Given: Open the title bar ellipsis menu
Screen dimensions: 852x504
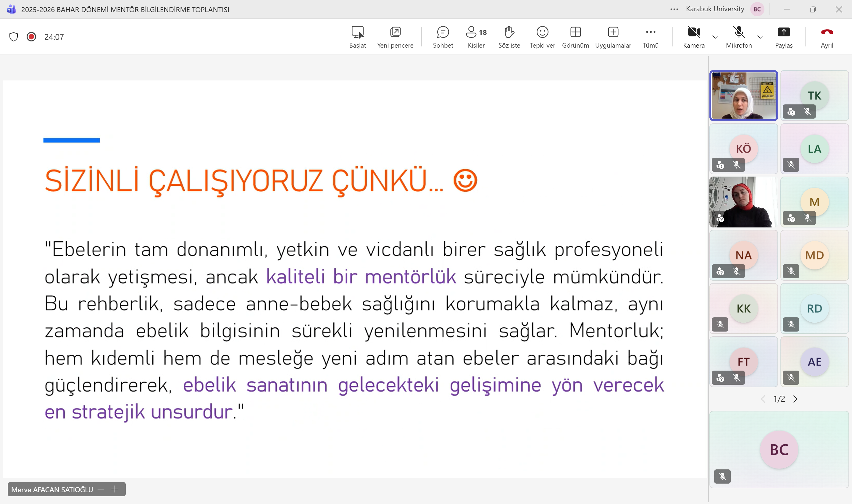Looking at the screenshot, I should [674, 9].
